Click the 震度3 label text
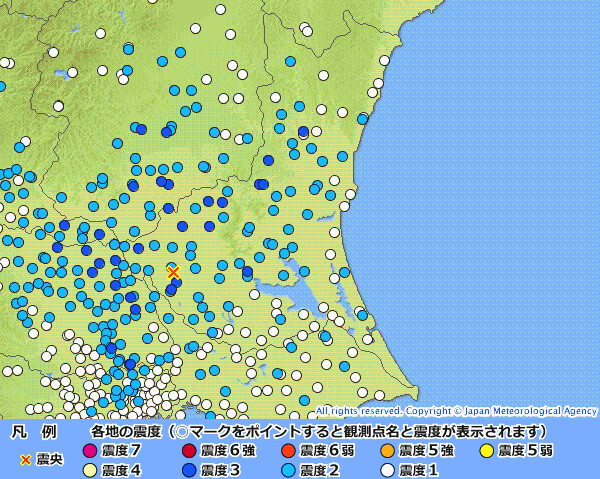This screenshot has height=479, width=600. (x=220, y=470)
